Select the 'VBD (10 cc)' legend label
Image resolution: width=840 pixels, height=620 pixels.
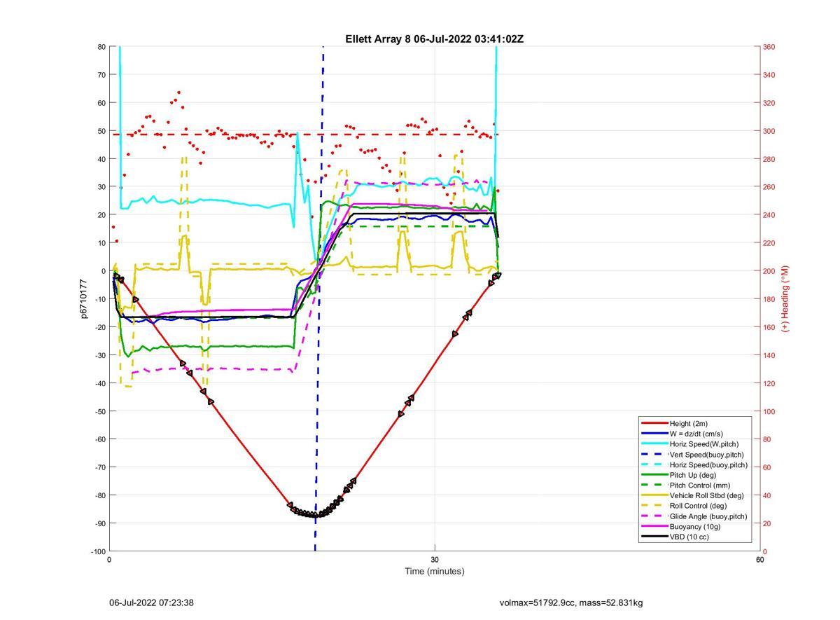(x=689, y=537)
